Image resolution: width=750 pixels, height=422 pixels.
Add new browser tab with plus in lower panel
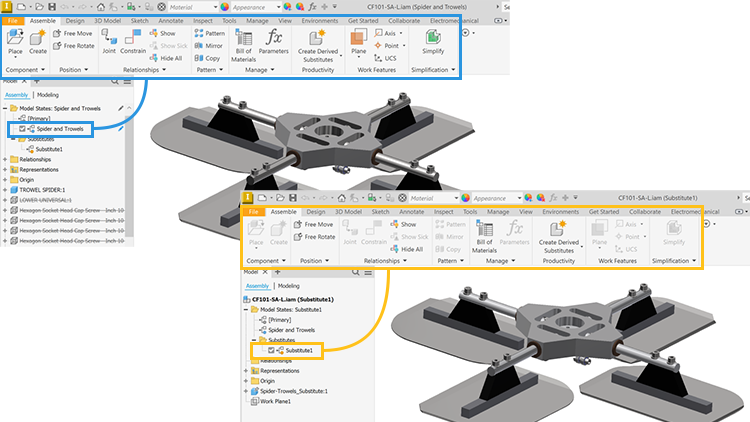277,272
